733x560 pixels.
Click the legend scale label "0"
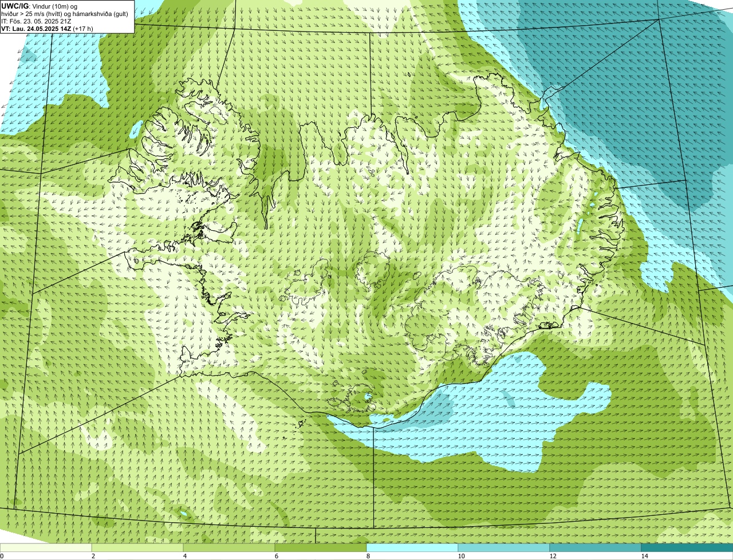point(2,556)
